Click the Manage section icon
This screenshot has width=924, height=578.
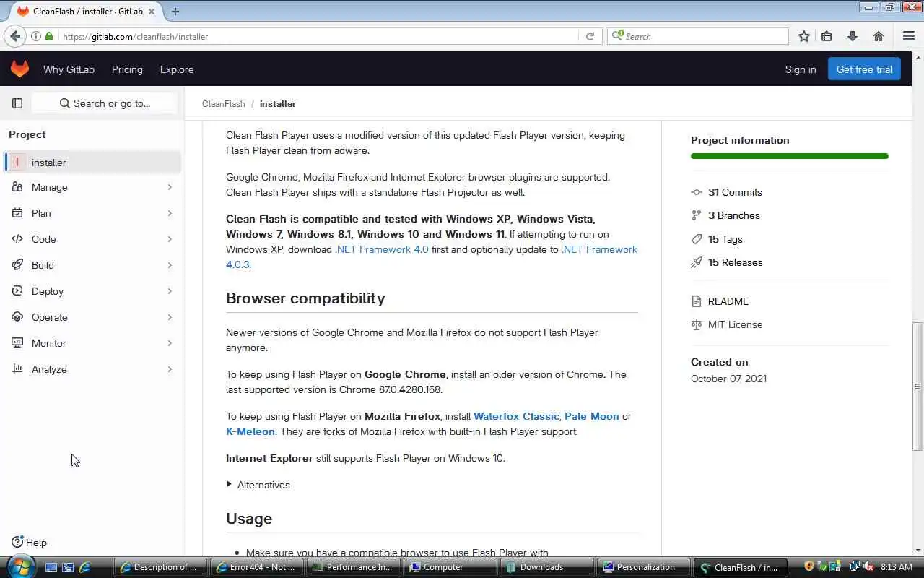[x=17, y=187]
